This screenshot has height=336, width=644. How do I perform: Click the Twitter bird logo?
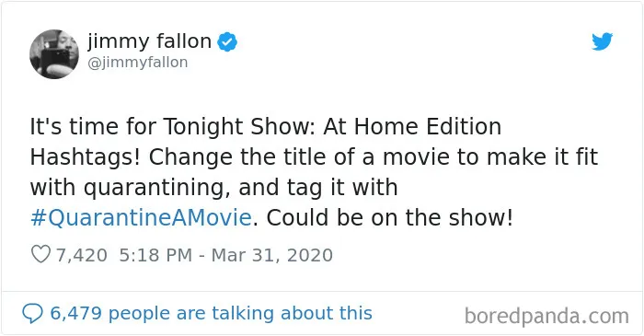pos(602,41)
